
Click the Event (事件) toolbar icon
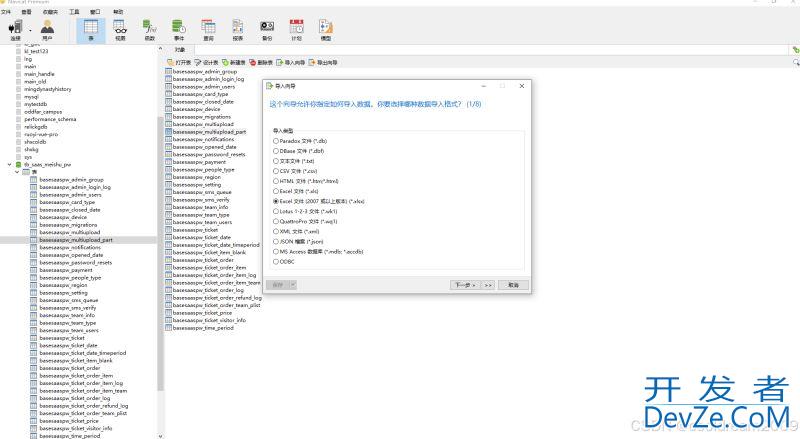coord(179,29)
